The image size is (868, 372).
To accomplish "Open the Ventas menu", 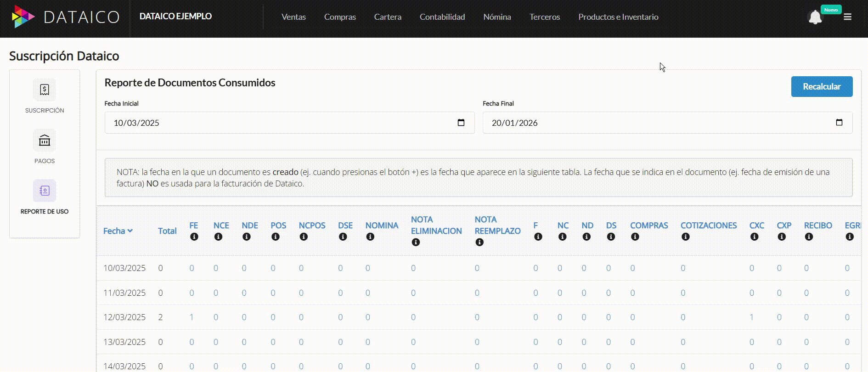I will (x=293, y=17).
